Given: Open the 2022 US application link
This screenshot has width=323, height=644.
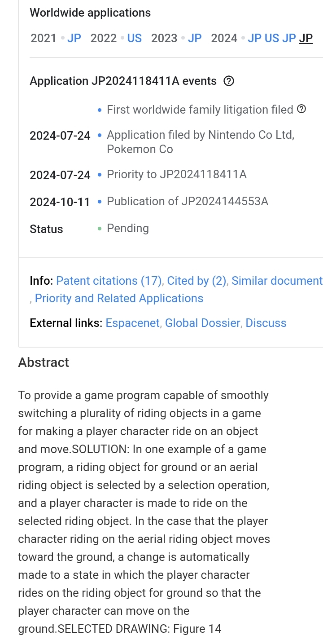Looking at the screenshot, I should tap(135, 38).
